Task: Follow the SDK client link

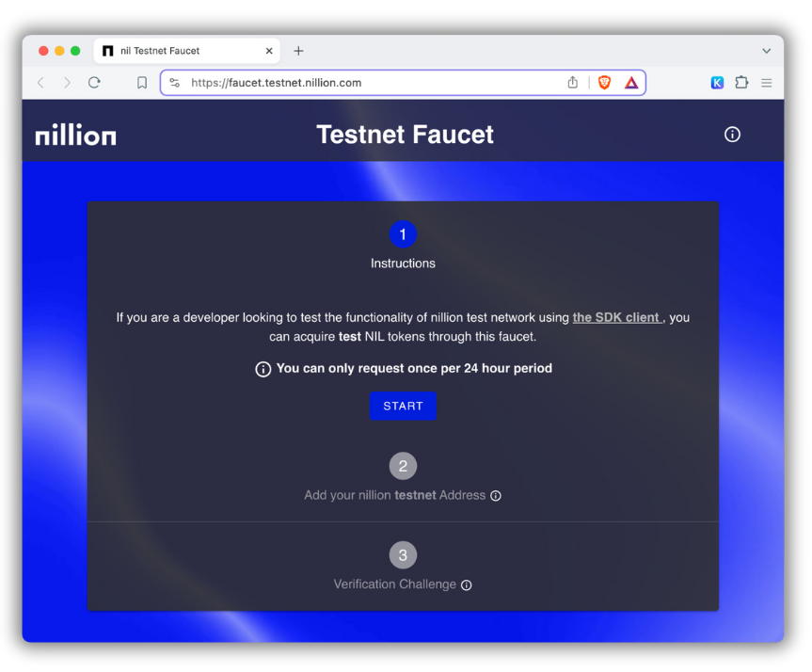Action: 616,318
